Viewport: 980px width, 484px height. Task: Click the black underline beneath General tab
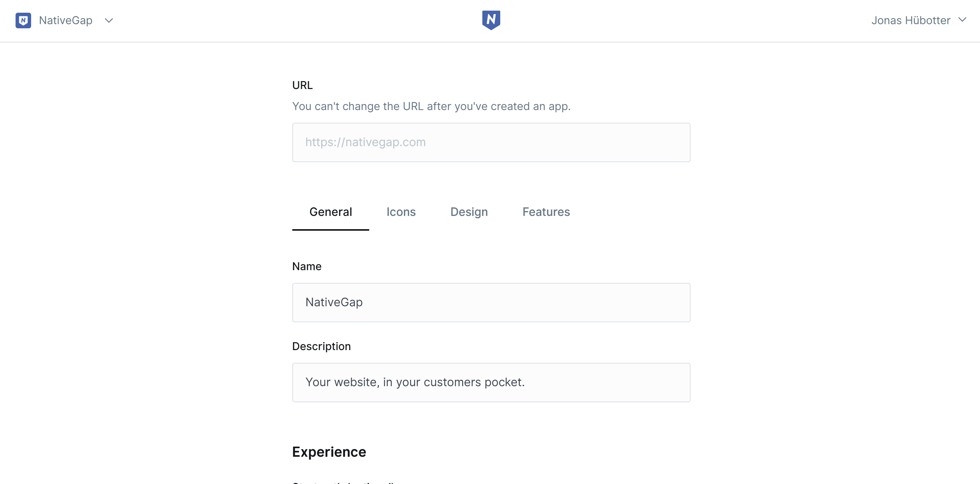(330, 230)
